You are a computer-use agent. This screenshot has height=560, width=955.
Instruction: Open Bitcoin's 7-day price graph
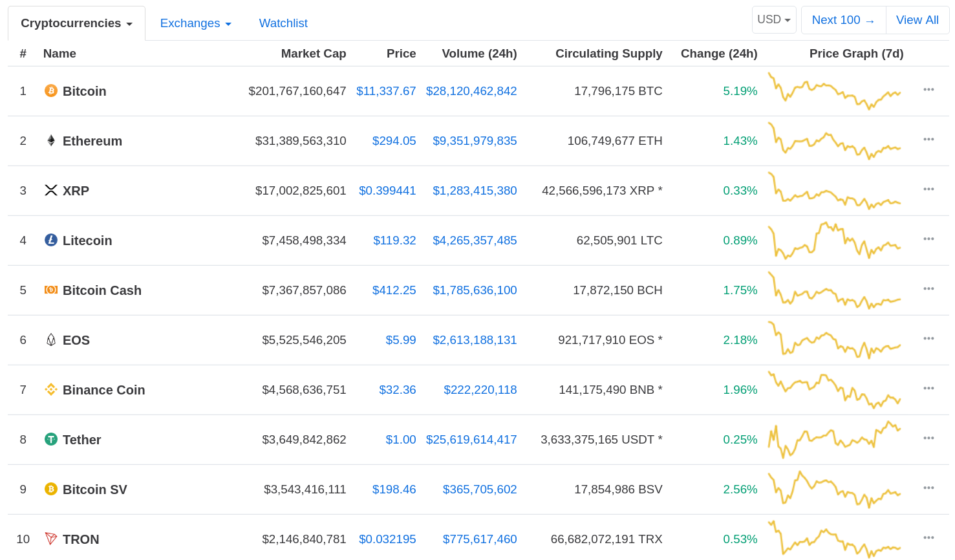(x=834, y=91)
